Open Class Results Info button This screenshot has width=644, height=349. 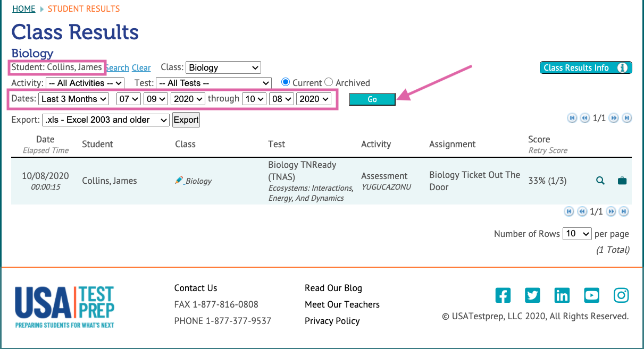586,67
